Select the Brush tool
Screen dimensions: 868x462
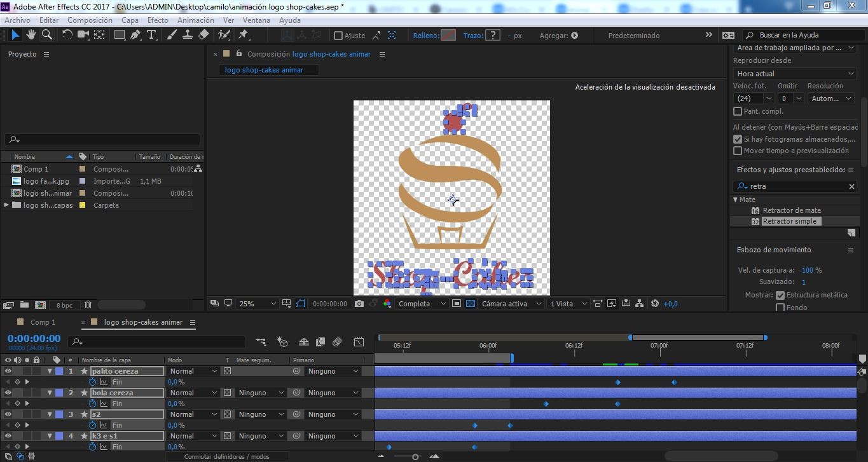pyautogui.click(x=172, y=35)
